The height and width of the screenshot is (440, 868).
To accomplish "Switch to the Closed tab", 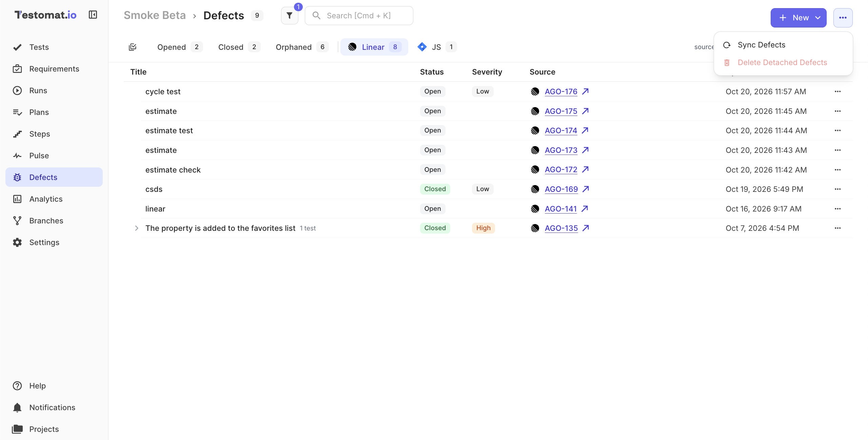I will click(x=239, y=47).
